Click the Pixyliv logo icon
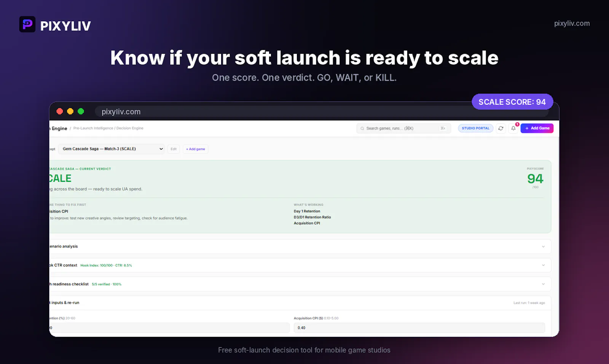The width and height of the screenshot is (609, 364). tap(27, 24)
